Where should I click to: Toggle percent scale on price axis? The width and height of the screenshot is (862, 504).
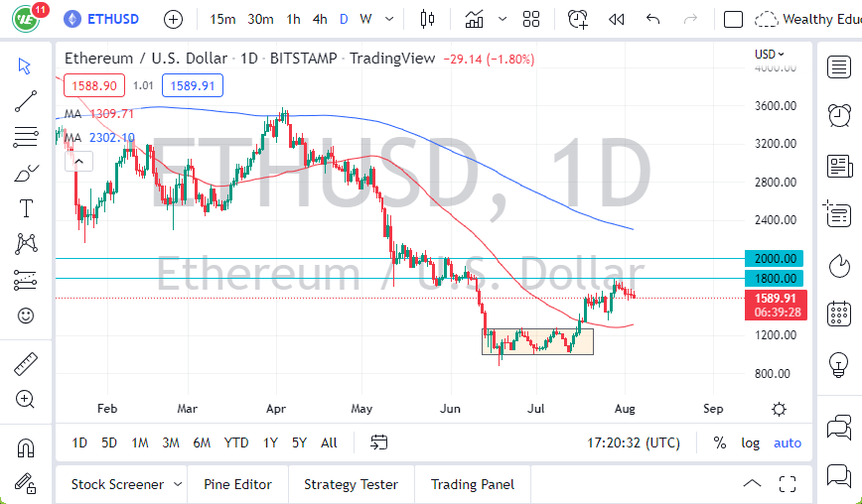click(x=719, y=442)
